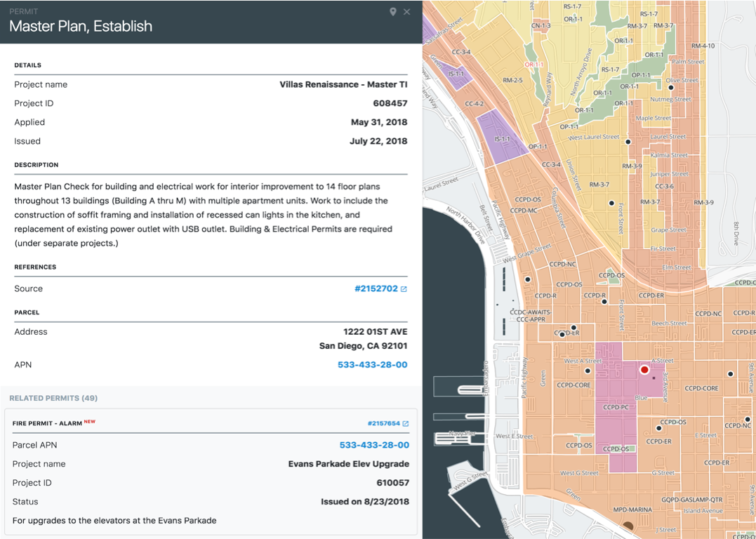Select black marker above CCPD-CORE near West A Street
The image size is (756, 539).
588,371
